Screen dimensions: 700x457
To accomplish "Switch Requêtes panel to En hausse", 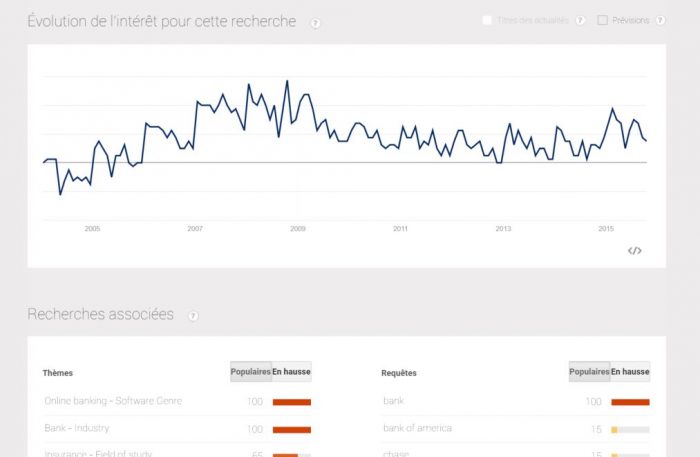I will [630, 371].
